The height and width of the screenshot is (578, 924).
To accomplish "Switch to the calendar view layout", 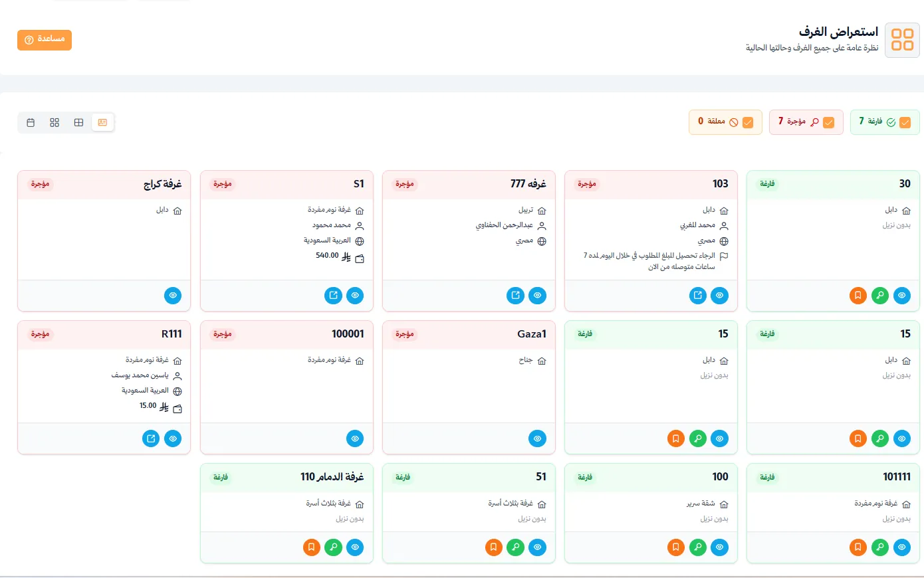I will pyautogui.click(x=31, y=122).
